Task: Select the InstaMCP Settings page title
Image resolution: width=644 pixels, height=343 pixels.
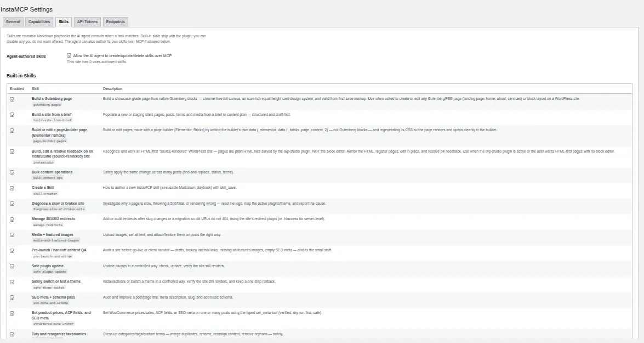Action: click(27, 9)
